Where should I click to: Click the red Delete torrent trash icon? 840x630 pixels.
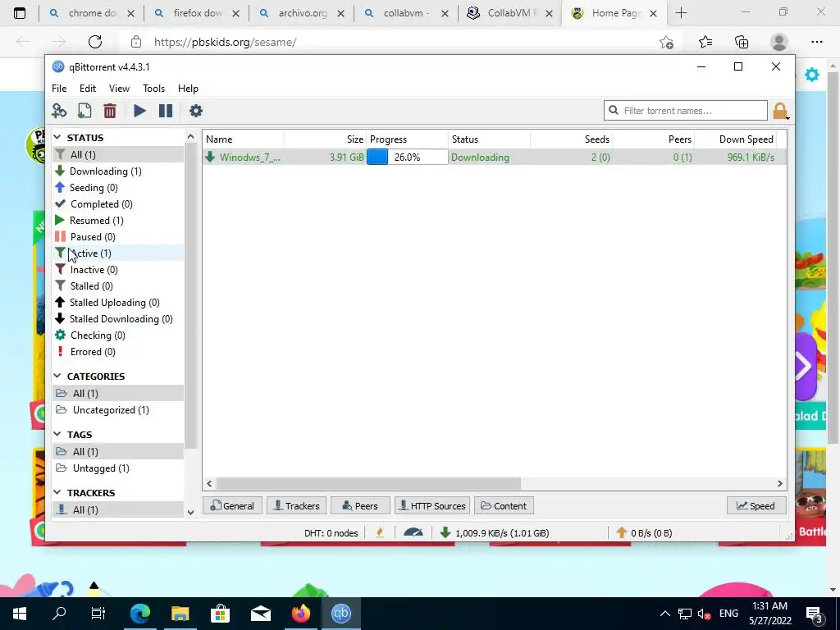coord(110,111)
